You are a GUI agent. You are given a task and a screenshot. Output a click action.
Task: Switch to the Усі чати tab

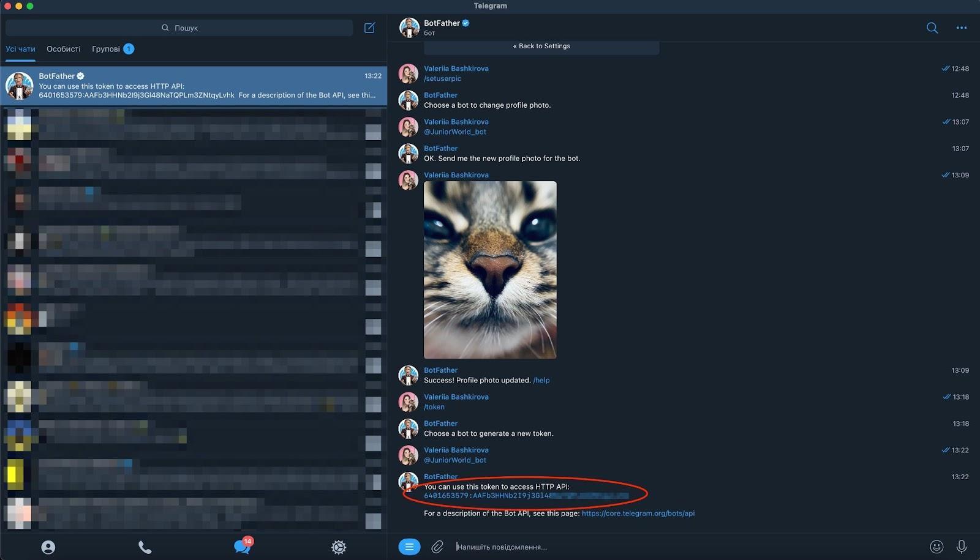pyautogui.click(x=20, y=49)
